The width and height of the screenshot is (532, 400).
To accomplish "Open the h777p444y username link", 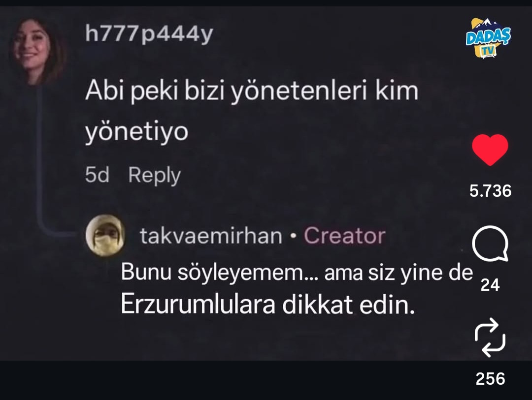I will coord(149,33).
